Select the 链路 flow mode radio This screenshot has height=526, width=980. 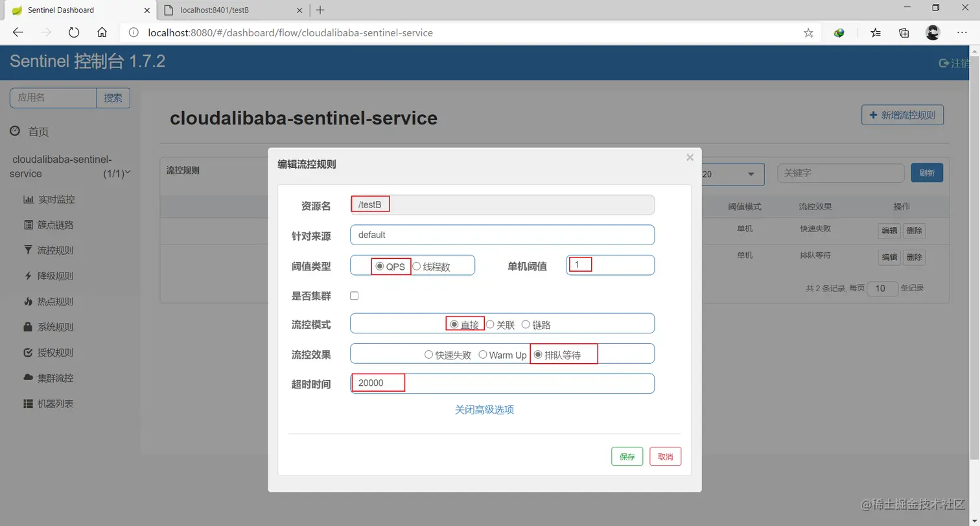pyautogui.click(x=526, y=324)
